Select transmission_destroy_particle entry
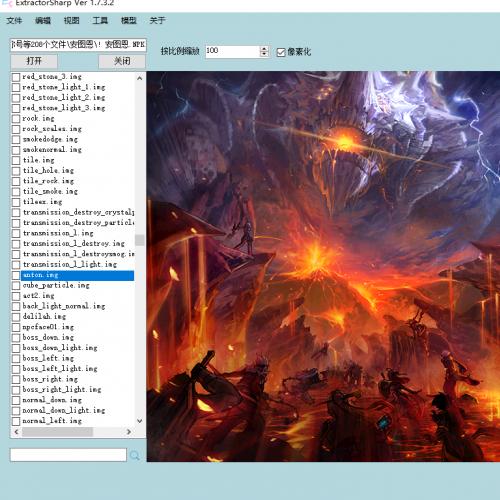Image resolution: width=500 pixels, height=500 pixels. [78, 223]
